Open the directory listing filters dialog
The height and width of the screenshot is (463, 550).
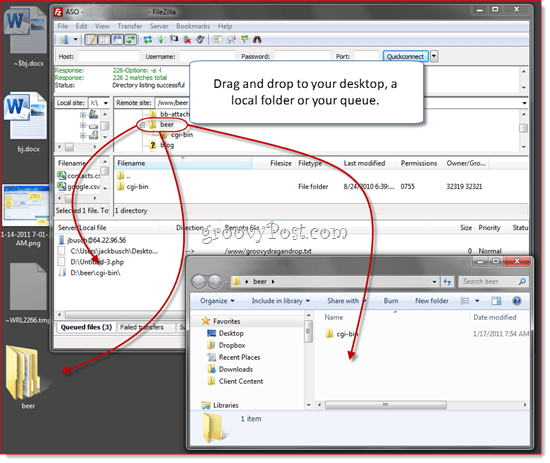tap(218, 40)
